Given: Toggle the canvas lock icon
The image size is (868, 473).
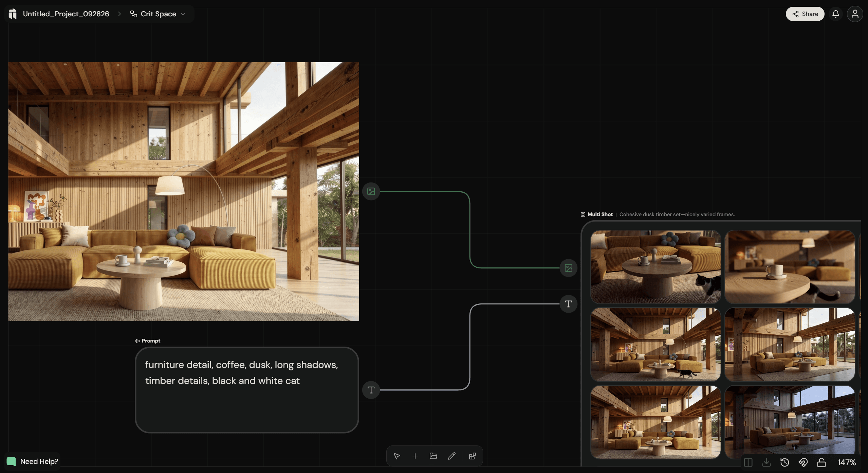Looking at the screenshot, I should point(821,462).
